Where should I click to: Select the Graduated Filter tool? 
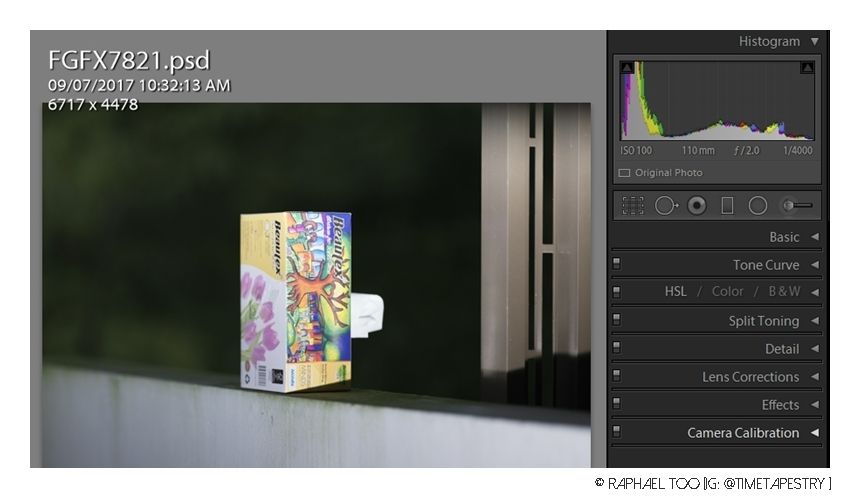(727, 206)
